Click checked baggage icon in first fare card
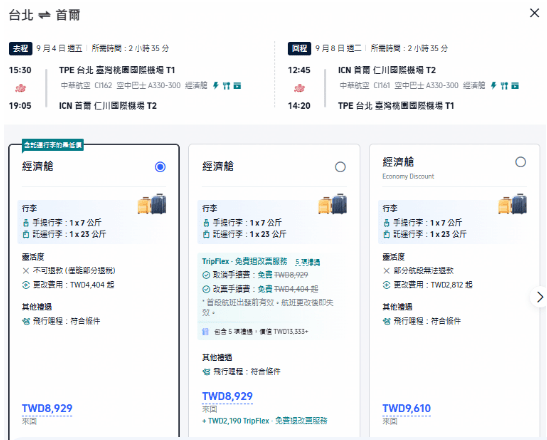 (26, 234)
